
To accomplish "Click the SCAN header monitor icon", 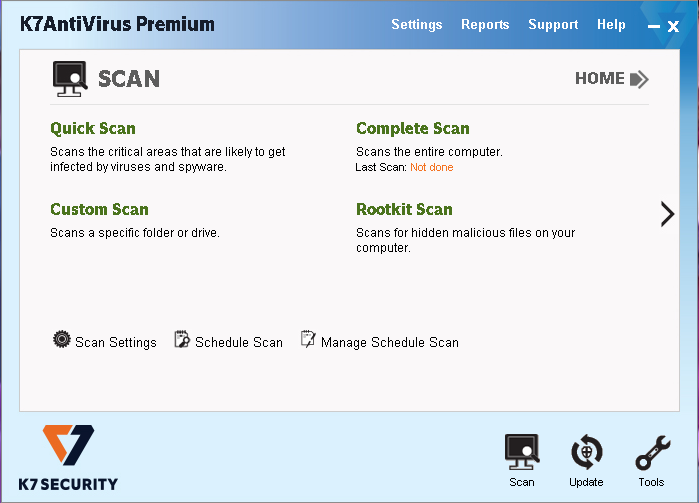I will [x=70, y=79].
